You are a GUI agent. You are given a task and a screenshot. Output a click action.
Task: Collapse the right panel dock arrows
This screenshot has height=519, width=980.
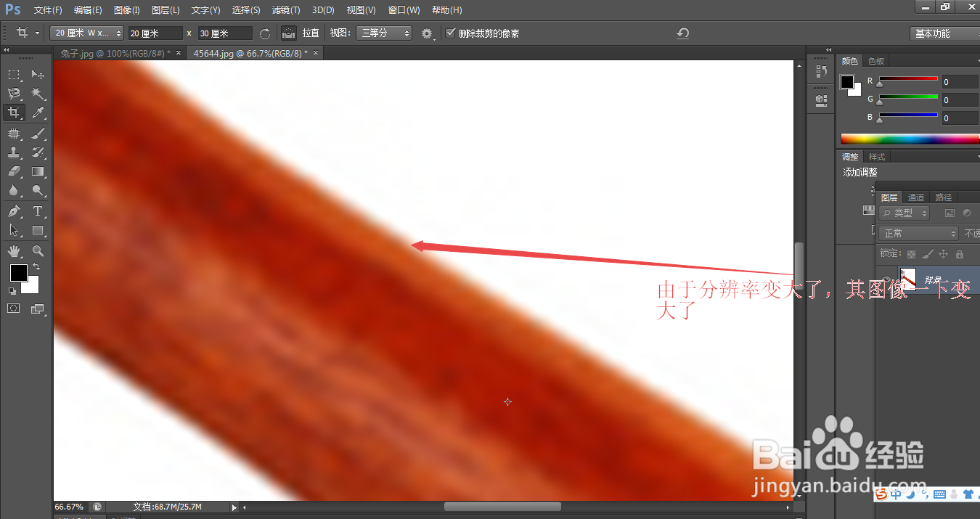click(x=829, y=50)
